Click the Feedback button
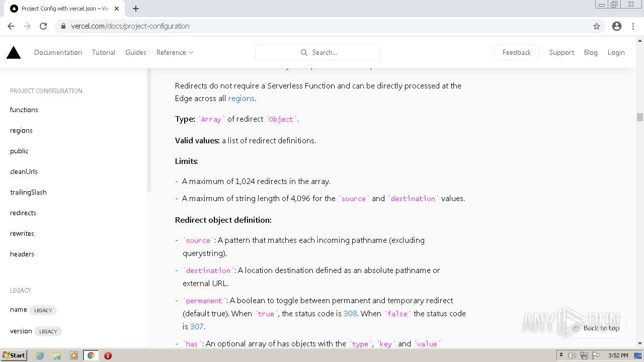The width and height of the screenshot is (644, 362). [x=517, y=52]
